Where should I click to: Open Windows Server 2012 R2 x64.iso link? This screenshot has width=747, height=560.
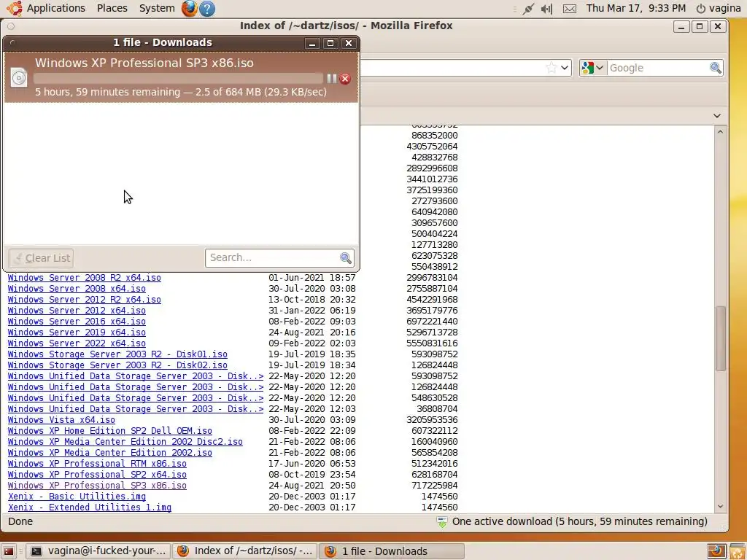(85, 300)
